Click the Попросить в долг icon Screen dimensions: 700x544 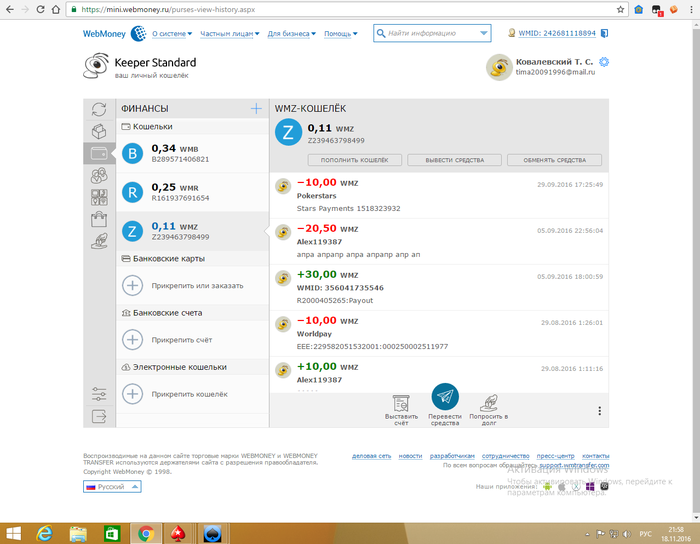pyautogui.click(x=489, y=403)
